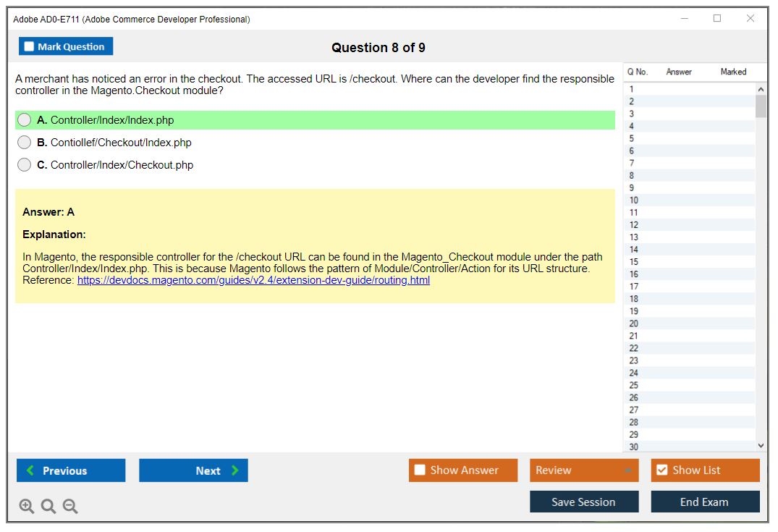
Task: Expand the Review dropdown arrow
Action: click(627, 470)
